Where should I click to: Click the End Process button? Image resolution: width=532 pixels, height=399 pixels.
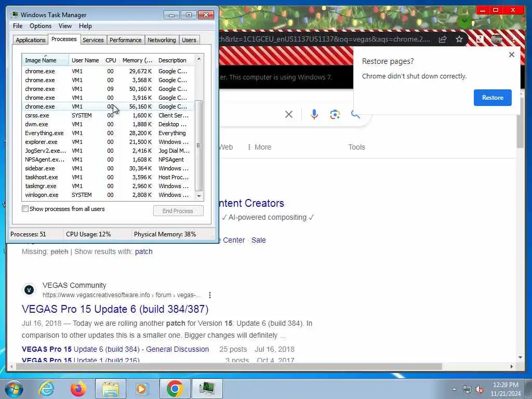[178, 211]
